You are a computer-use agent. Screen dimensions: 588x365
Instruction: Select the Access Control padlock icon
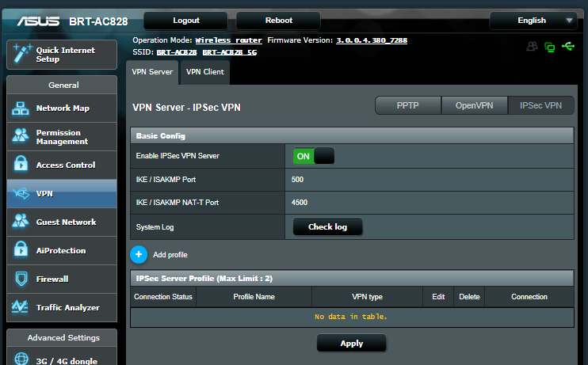click(21, 165)
